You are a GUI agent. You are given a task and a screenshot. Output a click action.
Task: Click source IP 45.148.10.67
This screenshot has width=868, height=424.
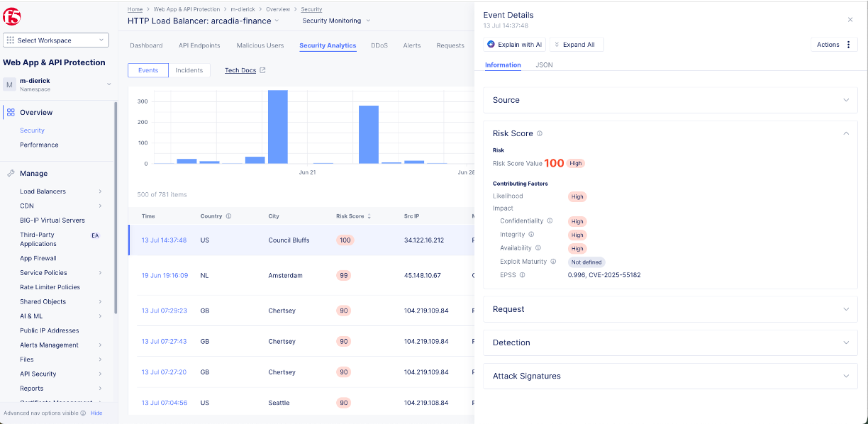tap(422, 275)
